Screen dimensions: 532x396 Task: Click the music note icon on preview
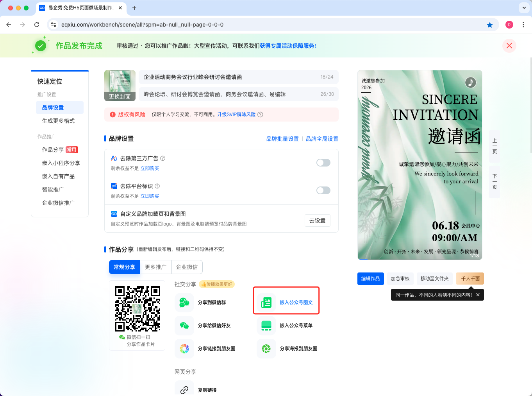(470, 82)
